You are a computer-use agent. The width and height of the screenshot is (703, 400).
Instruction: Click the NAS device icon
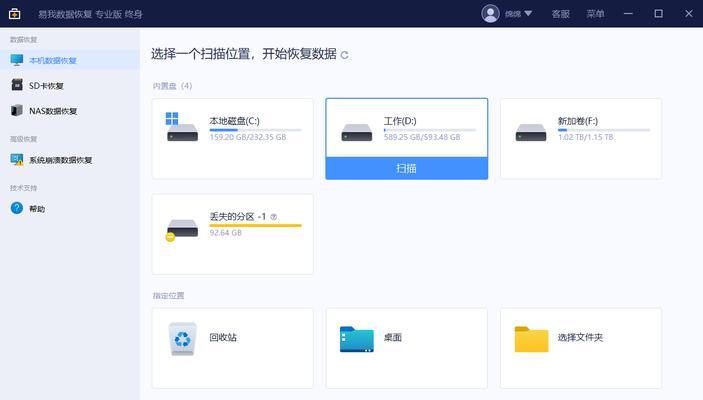pos(17,110)
